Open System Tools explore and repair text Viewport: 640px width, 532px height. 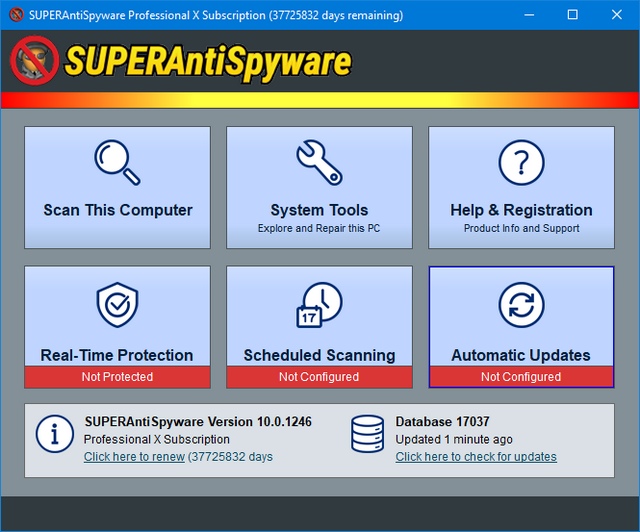tap(319, 228)
